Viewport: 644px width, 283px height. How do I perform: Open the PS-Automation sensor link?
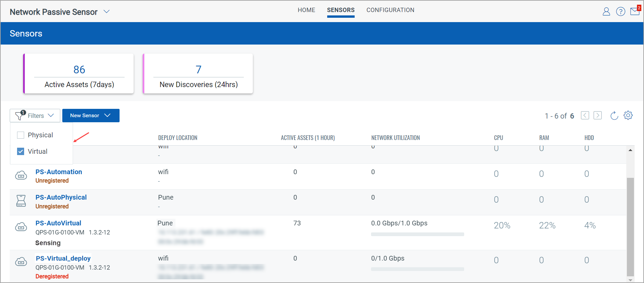[59, 172]
